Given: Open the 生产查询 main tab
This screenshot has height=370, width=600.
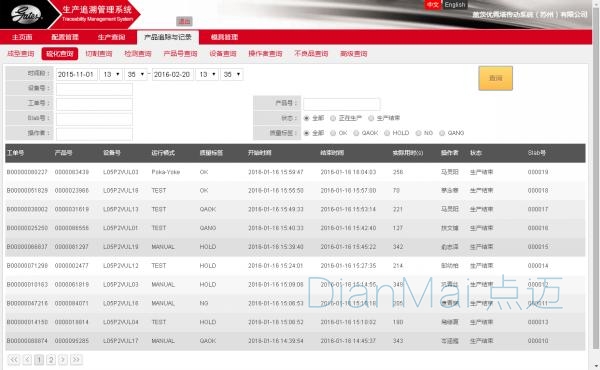Looking at the screenshot, I should pos(111,37).
